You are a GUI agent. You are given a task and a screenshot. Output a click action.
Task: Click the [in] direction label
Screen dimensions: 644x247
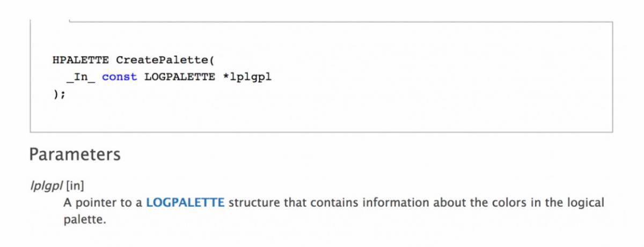click(75, 186)
